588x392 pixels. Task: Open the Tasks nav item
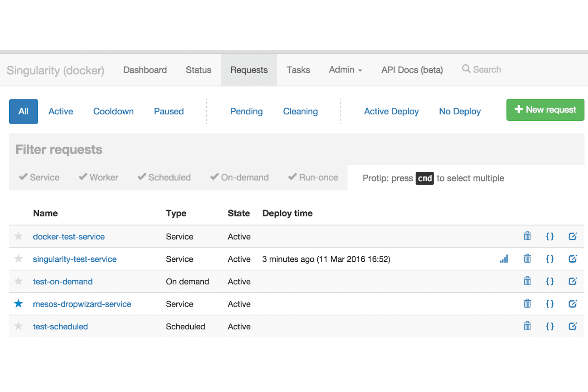tap(298, 70)
